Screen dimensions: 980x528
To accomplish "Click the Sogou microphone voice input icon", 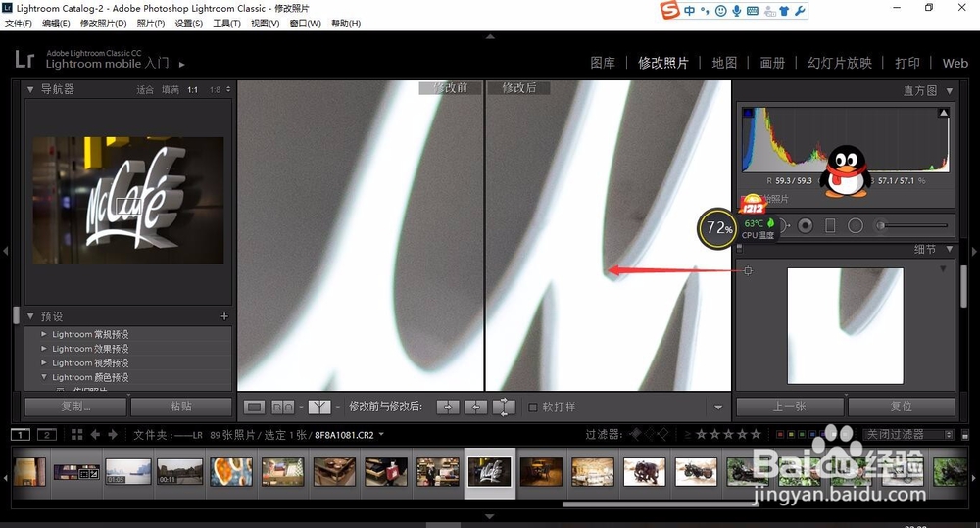I will [x=737, y=11].
